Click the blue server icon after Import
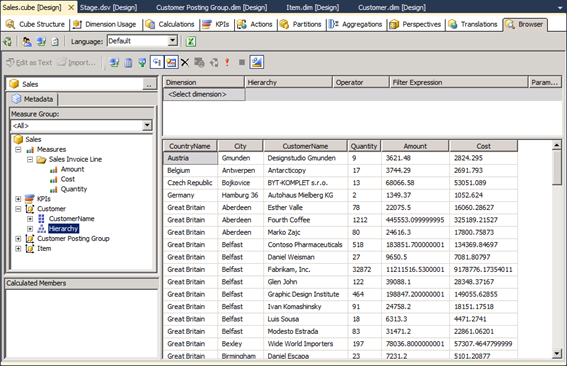Image resolution: width=567 pixels, height=366 pixels. point(115,63)
